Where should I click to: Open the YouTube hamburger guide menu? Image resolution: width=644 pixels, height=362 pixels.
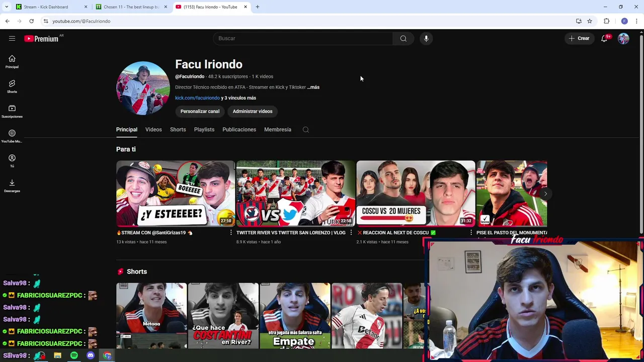point(12,38)
